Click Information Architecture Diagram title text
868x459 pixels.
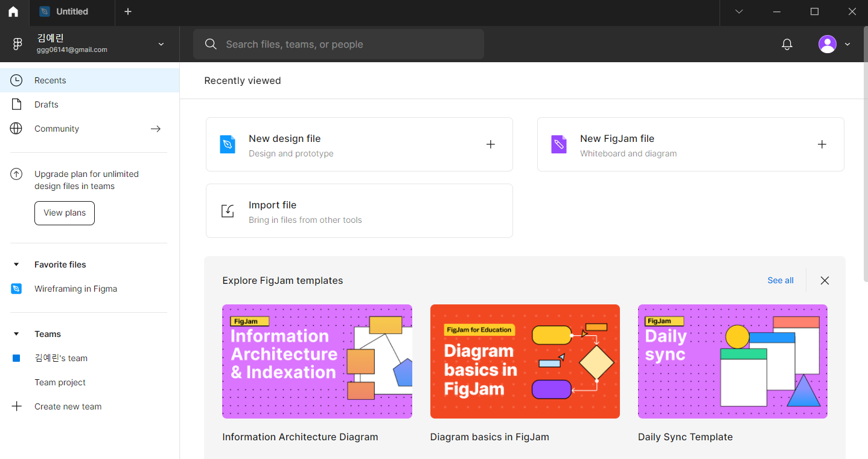point(300,437)
